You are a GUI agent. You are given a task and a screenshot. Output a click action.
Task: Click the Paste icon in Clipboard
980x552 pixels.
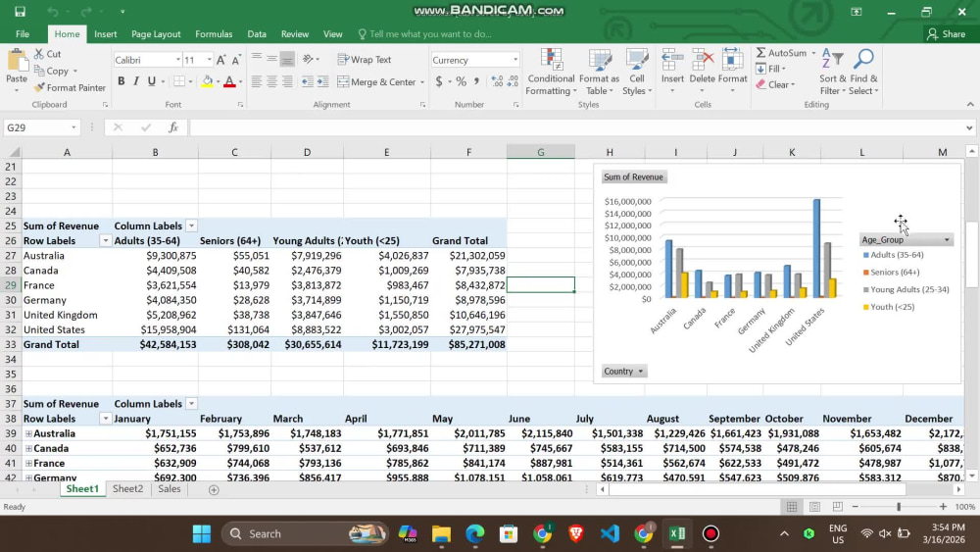point(17,63)
